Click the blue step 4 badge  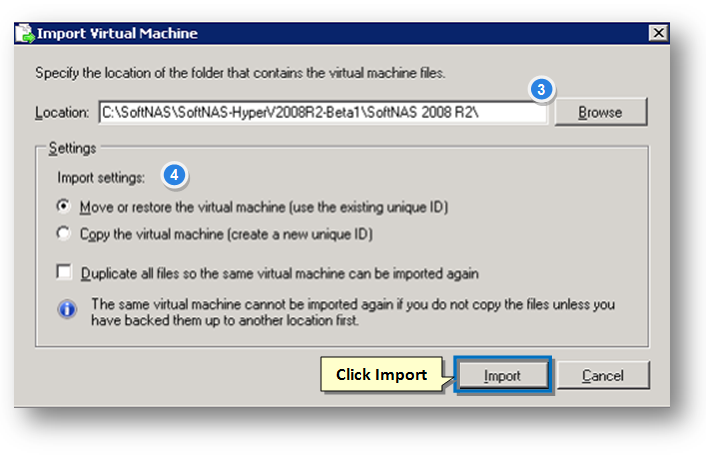[174, 175]
